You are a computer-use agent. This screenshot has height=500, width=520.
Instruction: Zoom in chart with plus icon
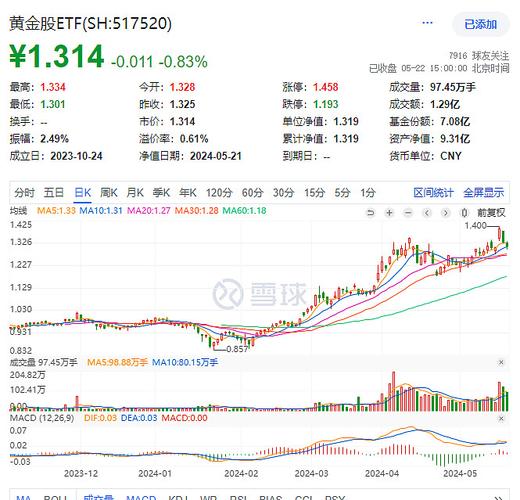[x=389, y=212]
